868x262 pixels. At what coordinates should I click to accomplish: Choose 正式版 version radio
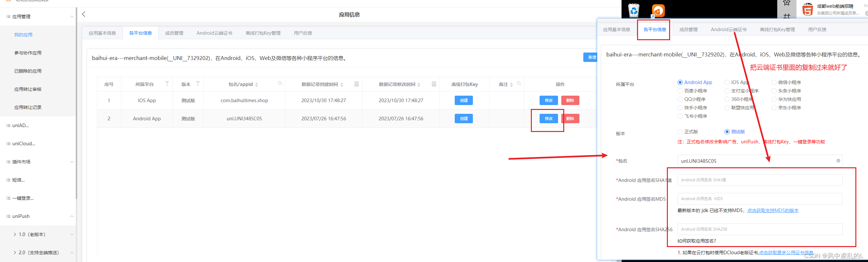pyautogui.click(x=680, y=132)
